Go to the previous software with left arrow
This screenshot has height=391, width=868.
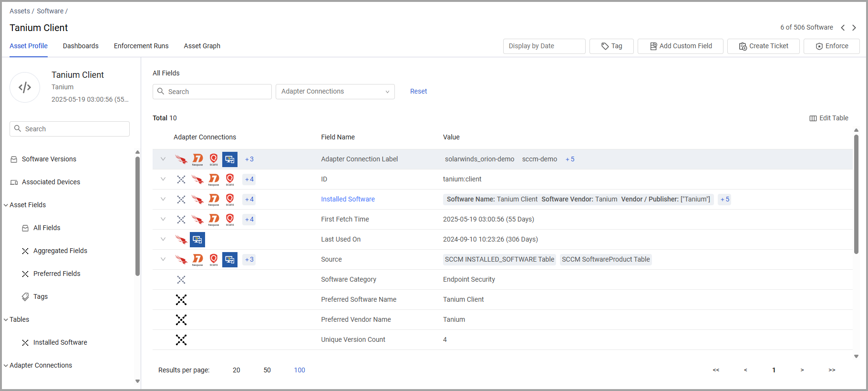click(x=843, y=28)
